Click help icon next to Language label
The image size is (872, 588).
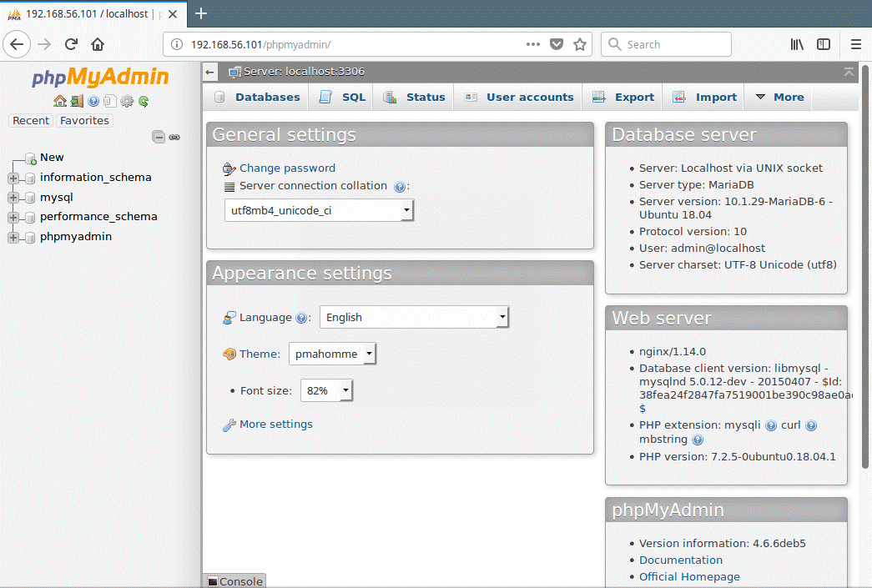(301, 318)
